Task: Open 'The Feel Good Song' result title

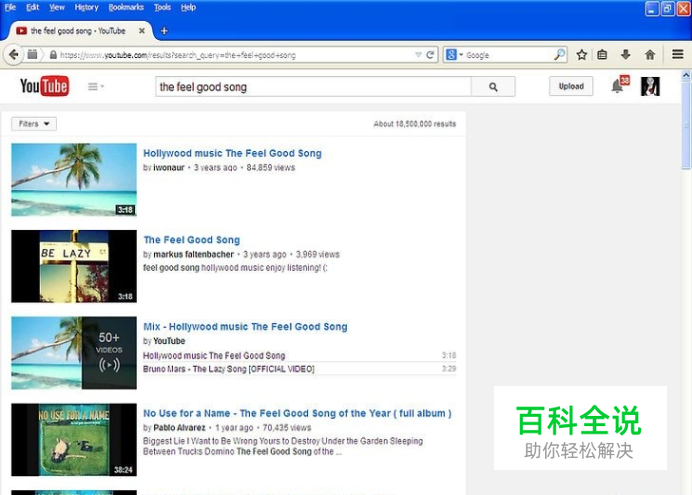Action: click(x=192, y=240)
